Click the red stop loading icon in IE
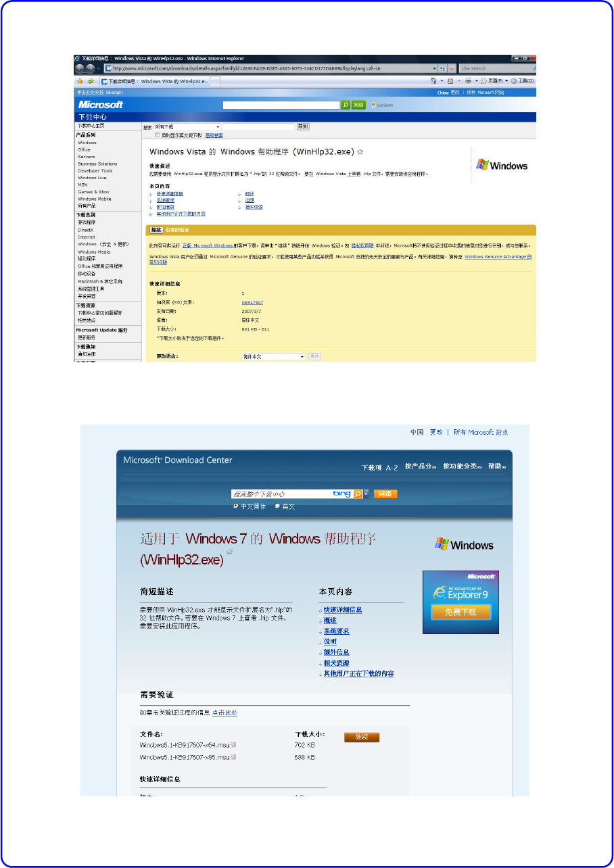The height and width of the screenshot is (868, 614). (452, 68)
